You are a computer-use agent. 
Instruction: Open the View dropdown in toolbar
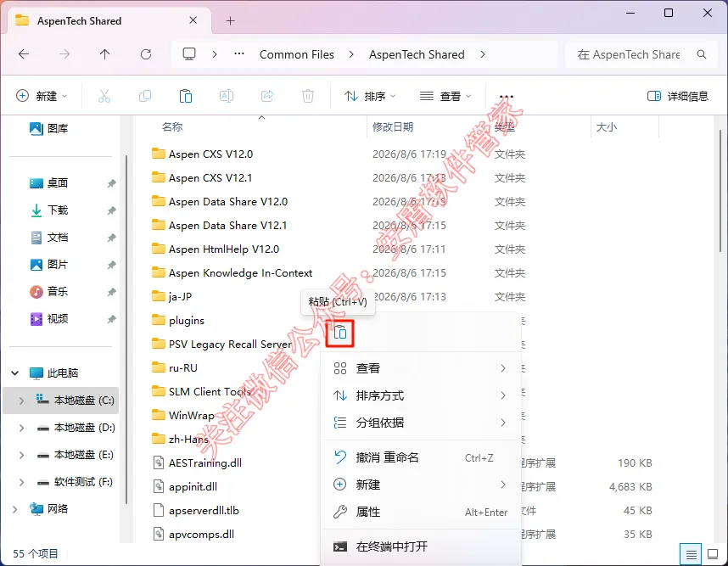tap(445, 96)
